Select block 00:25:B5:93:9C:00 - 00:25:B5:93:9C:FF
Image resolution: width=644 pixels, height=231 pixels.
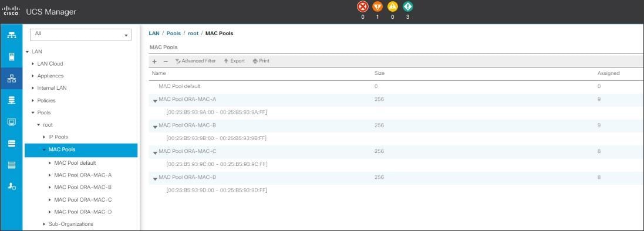coord(217,164)
